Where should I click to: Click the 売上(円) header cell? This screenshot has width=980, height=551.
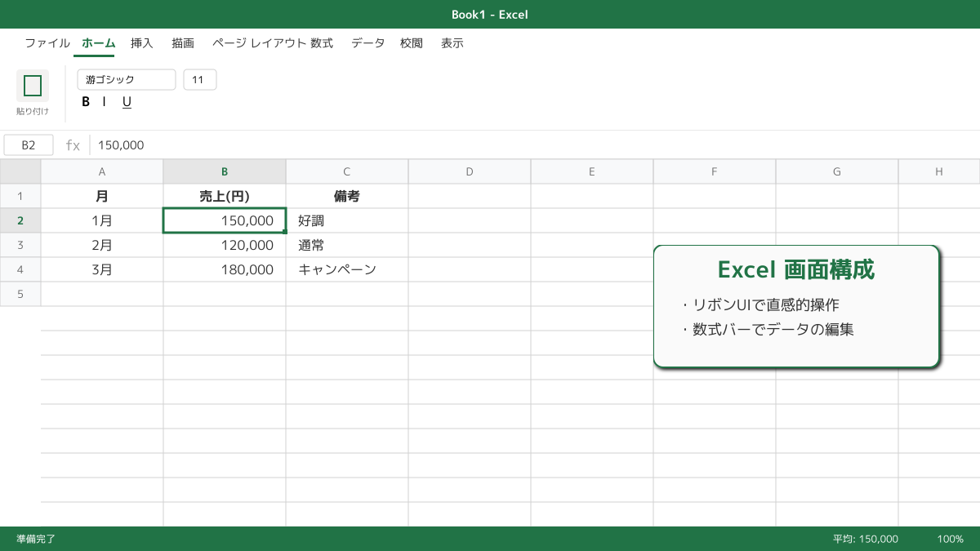[225, 196]
